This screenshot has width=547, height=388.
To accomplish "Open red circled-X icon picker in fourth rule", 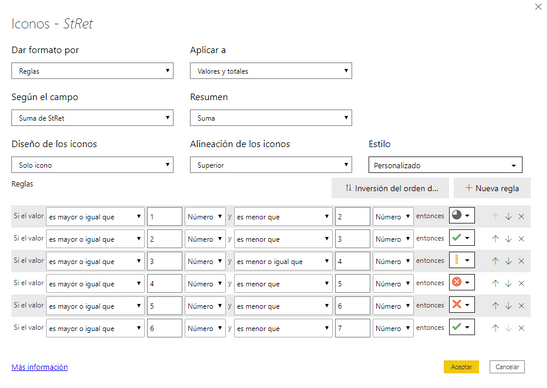I will pyautogui.click(x=462, y=283).
